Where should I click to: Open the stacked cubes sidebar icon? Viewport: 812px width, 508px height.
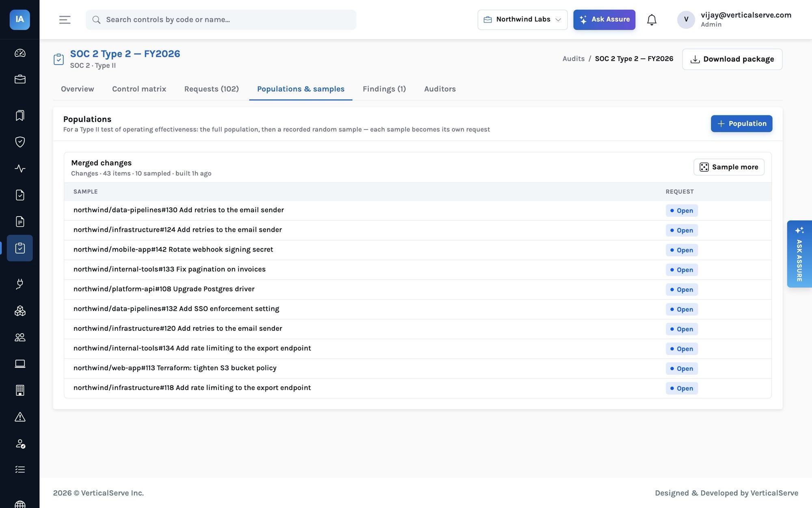point(20,311)
